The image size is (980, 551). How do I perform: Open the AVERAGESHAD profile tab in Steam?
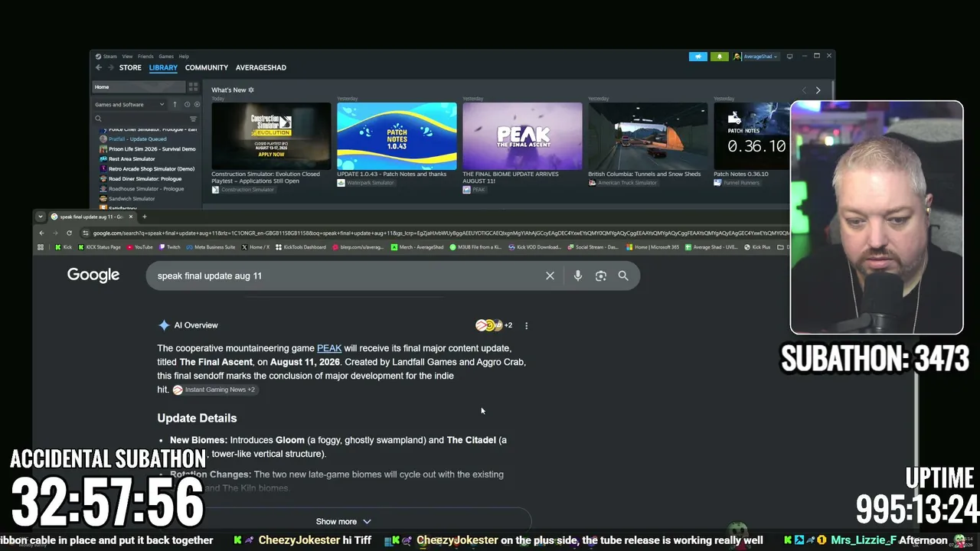pyautogui.click(x=261, y=67)
